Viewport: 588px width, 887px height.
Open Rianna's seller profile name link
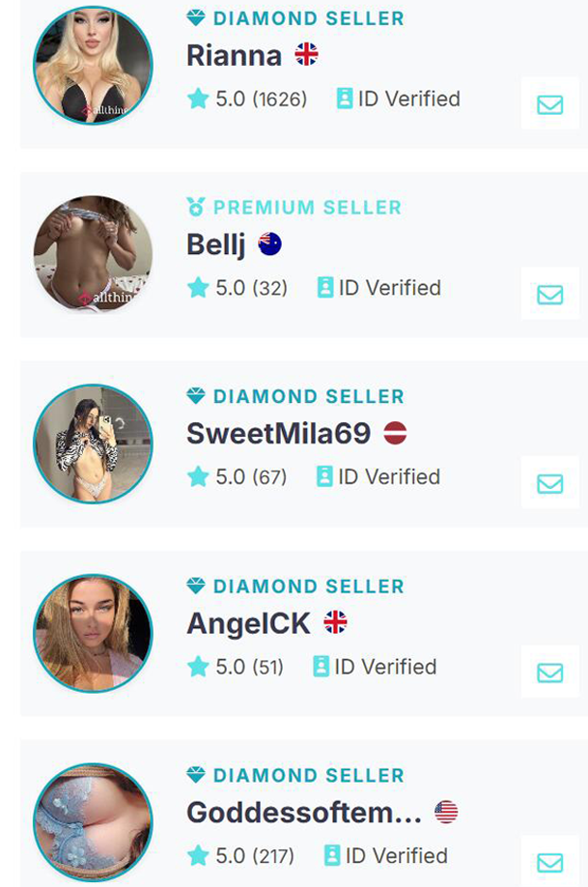(234, 55)
